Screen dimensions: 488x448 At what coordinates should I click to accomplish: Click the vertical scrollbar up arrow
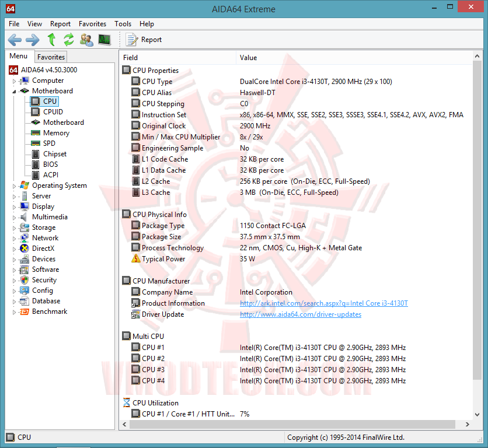click(x=477, y=57)
